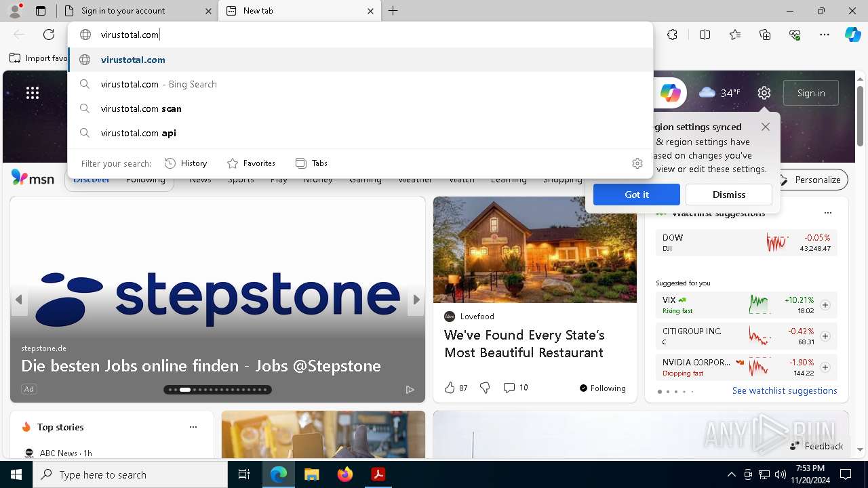868x488 pixels.
Task: Click the Copilot icon beside weather
Action: point(670,93)
